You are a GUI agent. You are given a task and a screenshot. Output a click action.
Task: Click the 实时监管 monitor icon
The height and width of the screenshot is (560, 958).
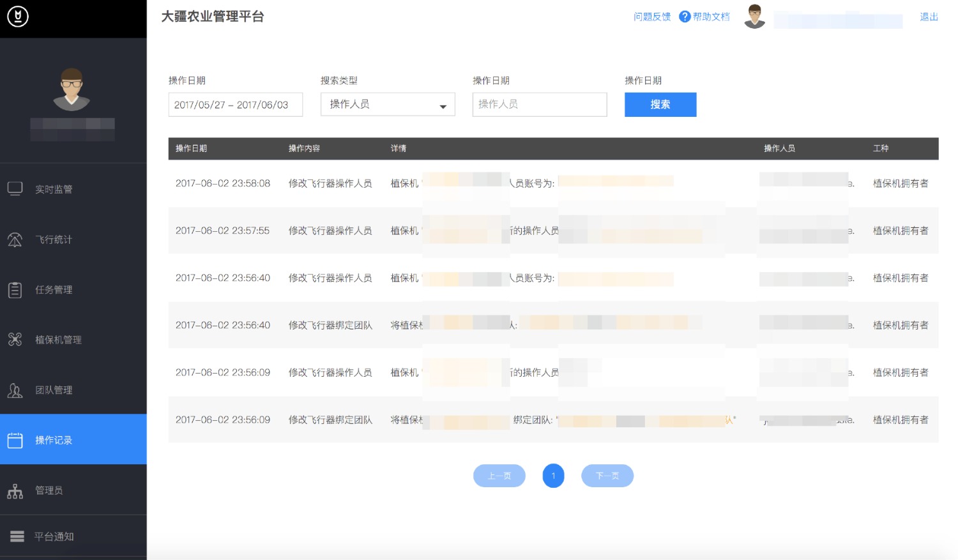pos(15,189)
